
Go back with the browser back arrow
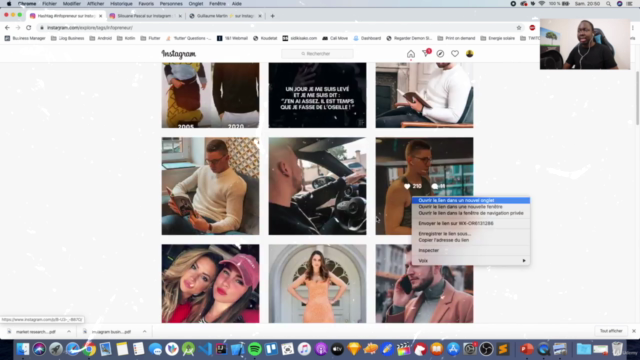coord(7,28)
